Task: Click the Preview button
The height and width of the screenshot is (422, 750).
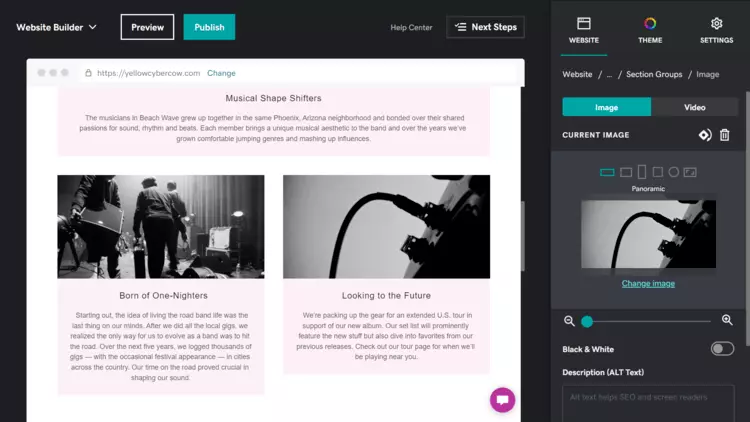Action: [147, 27]
